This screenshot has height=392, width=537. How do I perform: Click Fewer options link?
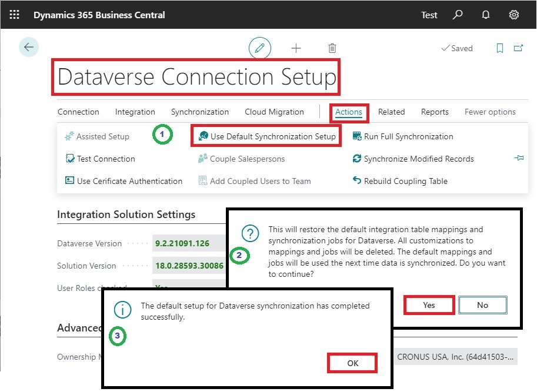pyautogui.click(x=489, y=112)
